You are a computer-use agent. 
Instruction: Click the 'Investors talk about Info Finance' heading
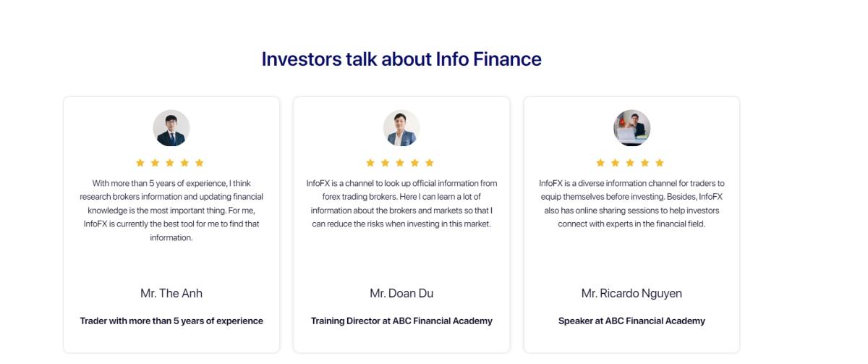click(x=401, y=59)
